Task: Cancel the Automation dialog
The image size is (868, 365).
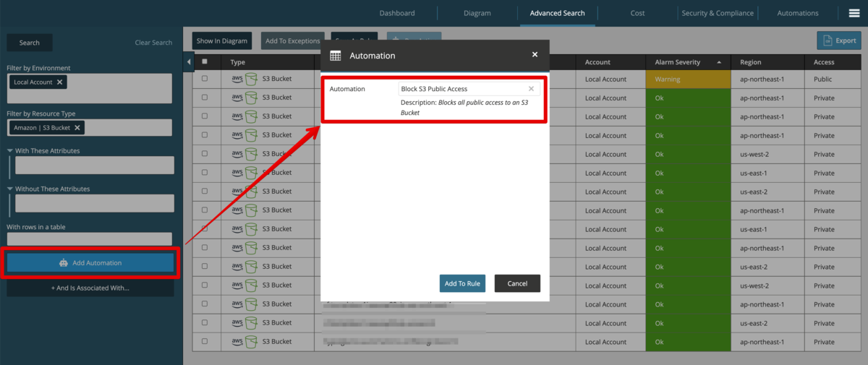Action: click(x=517, y=283)
